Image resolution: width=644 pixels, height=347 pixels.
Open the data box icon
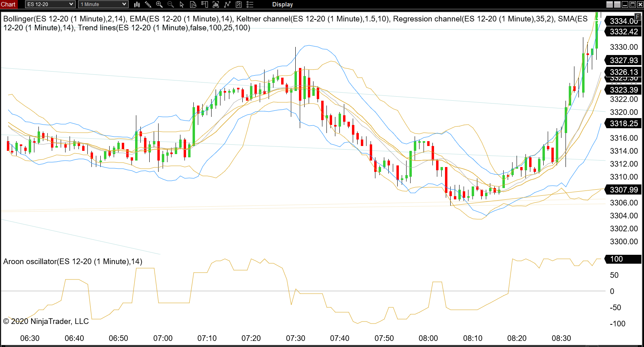[193, 4]
